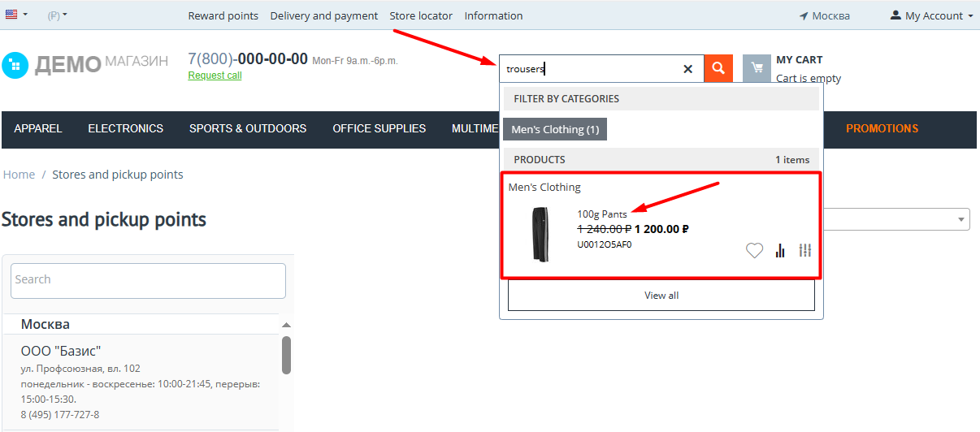This screenshot has width=980, height=432.
Task: Open the shopping cart icon
Action: pyautogui.click(x=757, y=68)
